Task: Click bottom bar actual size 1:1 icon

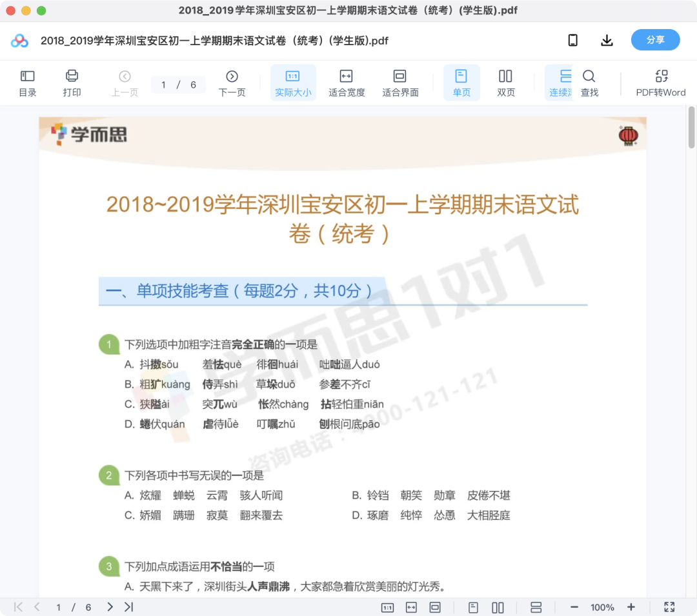Action: [388, 608]
